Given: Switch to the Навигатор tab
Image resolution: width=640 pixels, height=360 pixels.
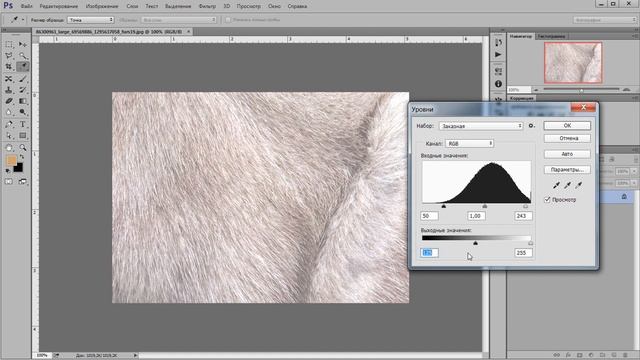Looking at the screenshot, I should [x=521, y=36].
